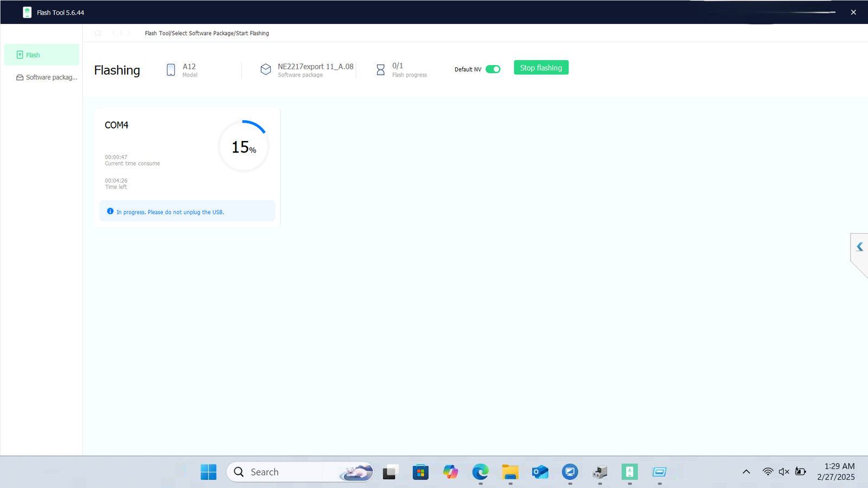Toggle the hidden icons chevron in system tray
Screen dimensions: 868x488
click(746, 472)
